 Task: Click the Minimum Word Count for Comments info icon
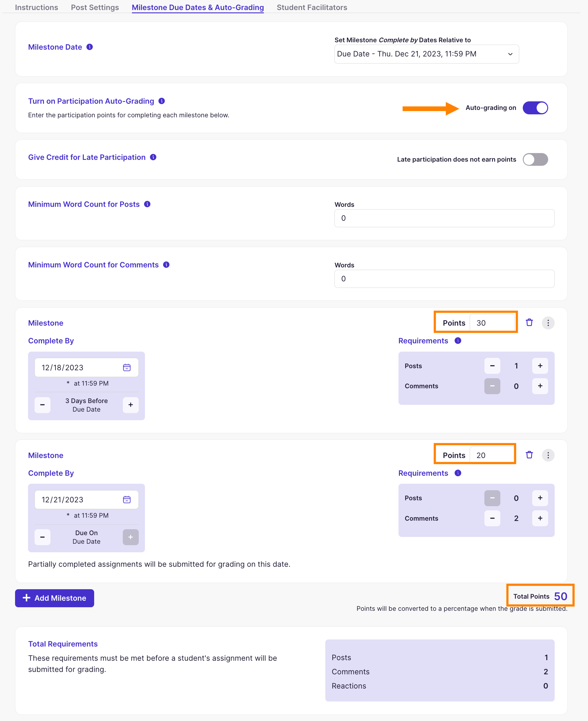click(166, 265)
